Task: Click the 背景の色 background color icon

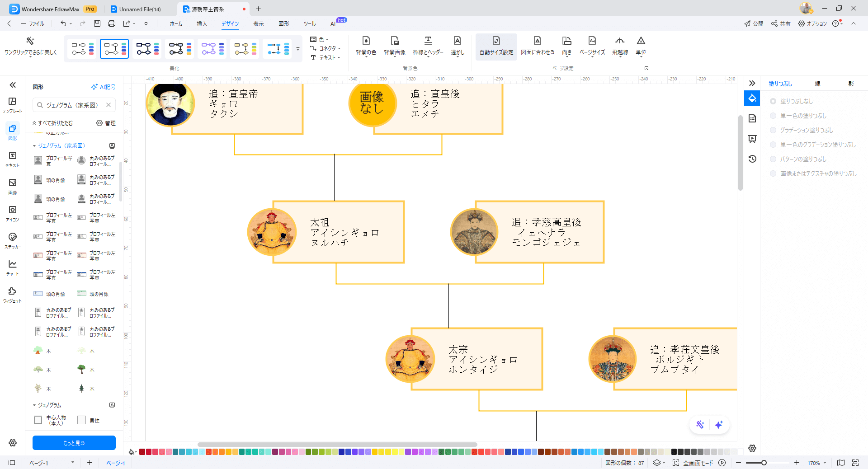Action: pyautogui.click(x=366, y=46)
